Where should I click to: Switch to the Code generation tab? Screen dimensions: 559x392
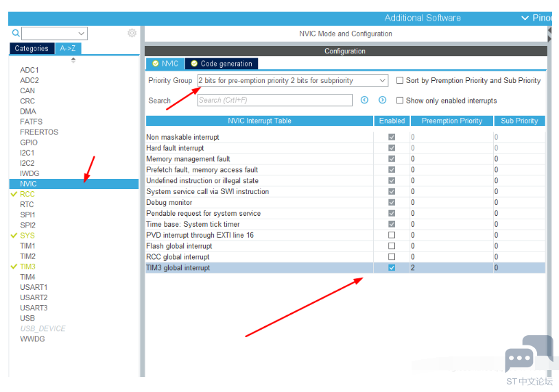pyautogui.click(x=222, y=64)
